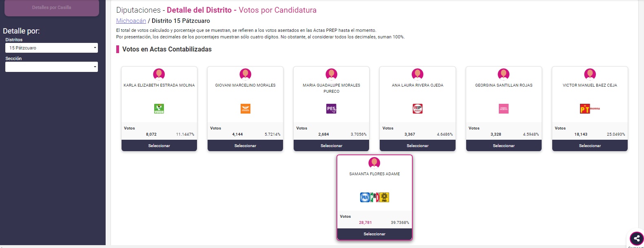Click the Georgina Santillan Rojas candidate card
Screen dimensions: 644x248
tap(504, 109)
